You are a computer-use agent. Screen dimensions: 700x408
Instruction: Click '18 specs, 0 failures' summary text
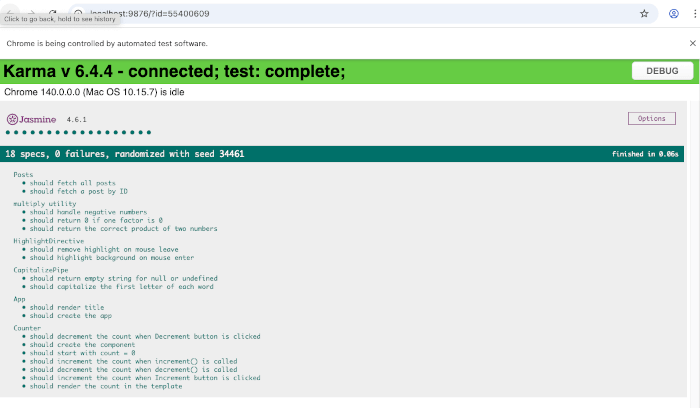coord(55,154)
